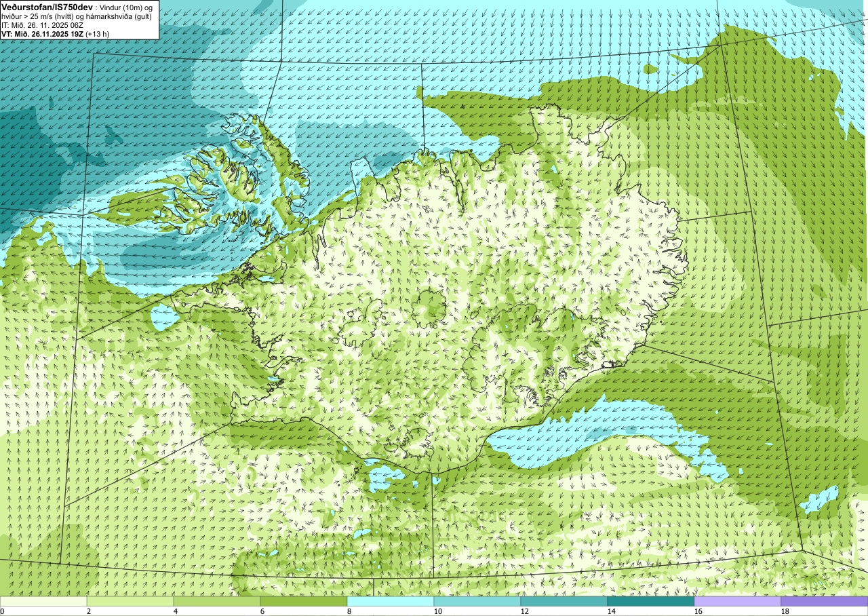Click the legend scale value '8'
Image resolution: width=868 pixels, height=616 pixels.
click(349, 611)
